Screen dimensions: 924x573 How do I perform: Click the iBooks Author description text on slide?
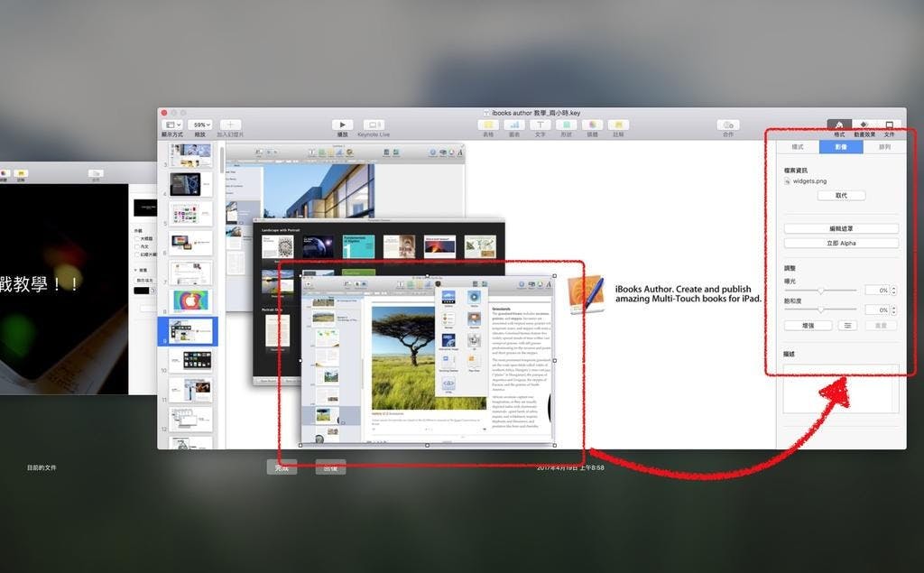pos(688,293)
